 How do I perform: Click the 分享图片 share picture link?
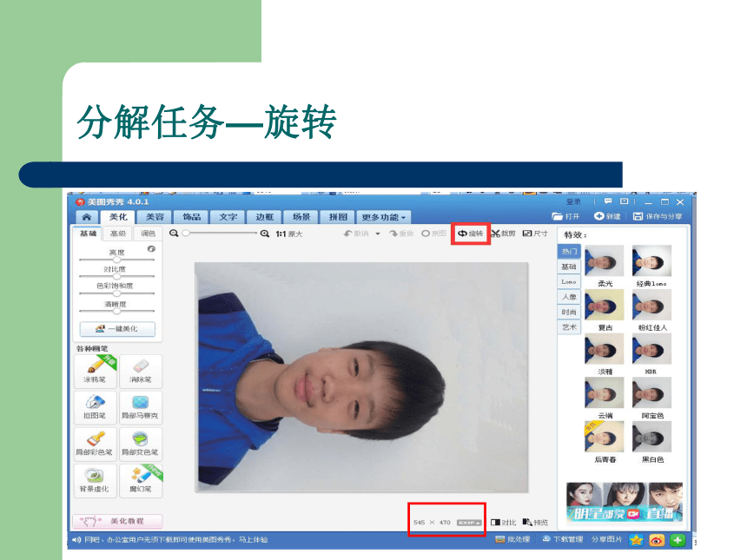tap(607, 539)
